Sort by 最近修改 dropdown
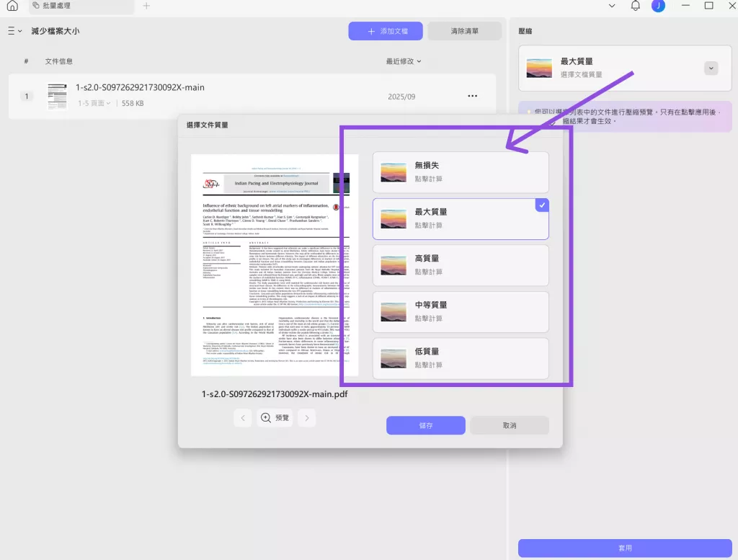This screenshot has width=738, height=560. point(404,61)
